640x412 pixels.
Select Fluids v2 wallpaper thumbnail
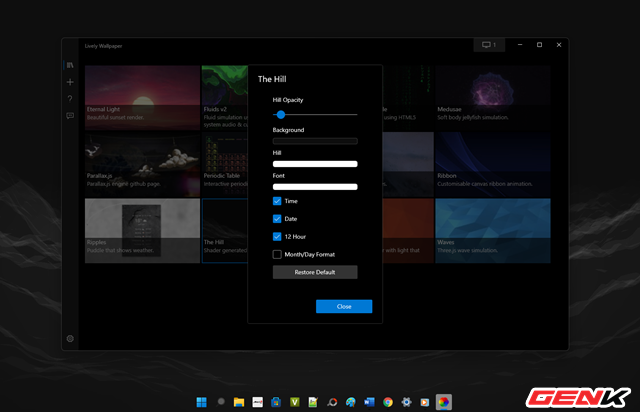225,98
